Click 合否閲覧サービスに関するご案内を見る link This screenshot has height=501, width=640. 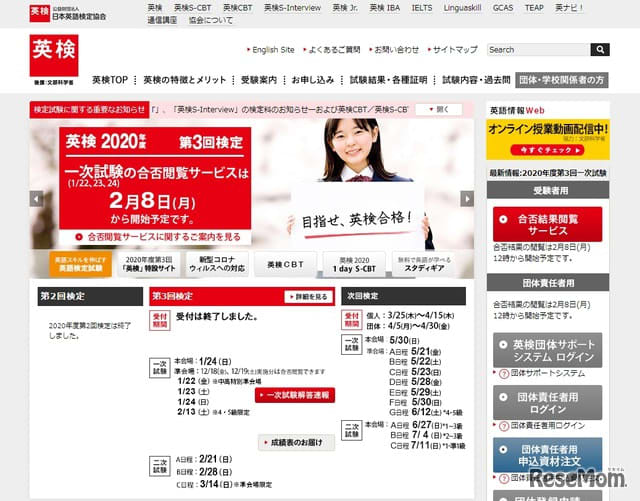[x=158, y=237]
